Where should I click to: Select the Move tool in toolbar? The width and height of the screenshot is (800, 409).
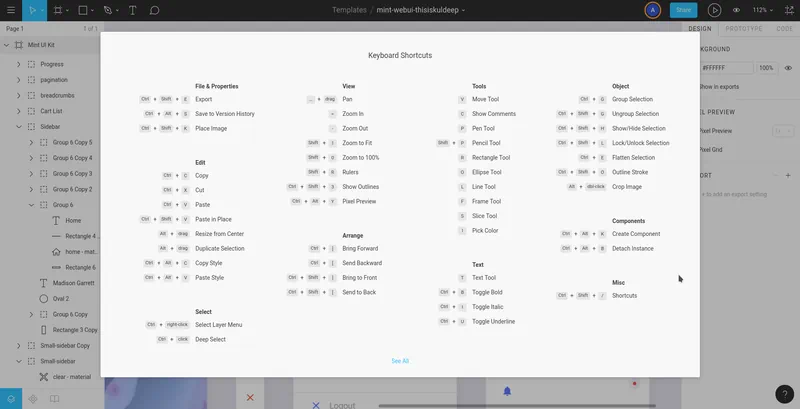pyautogui.click(x=32, y=10)
